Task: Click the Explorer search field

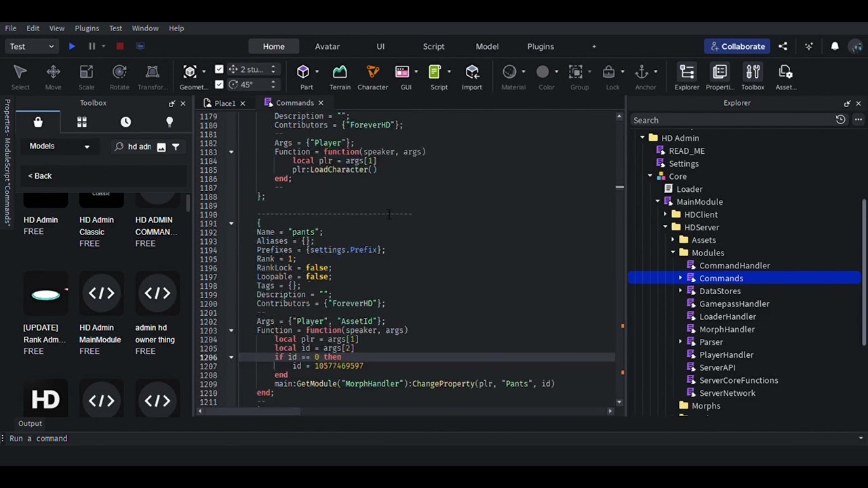Action: click(x=732, y=121)
